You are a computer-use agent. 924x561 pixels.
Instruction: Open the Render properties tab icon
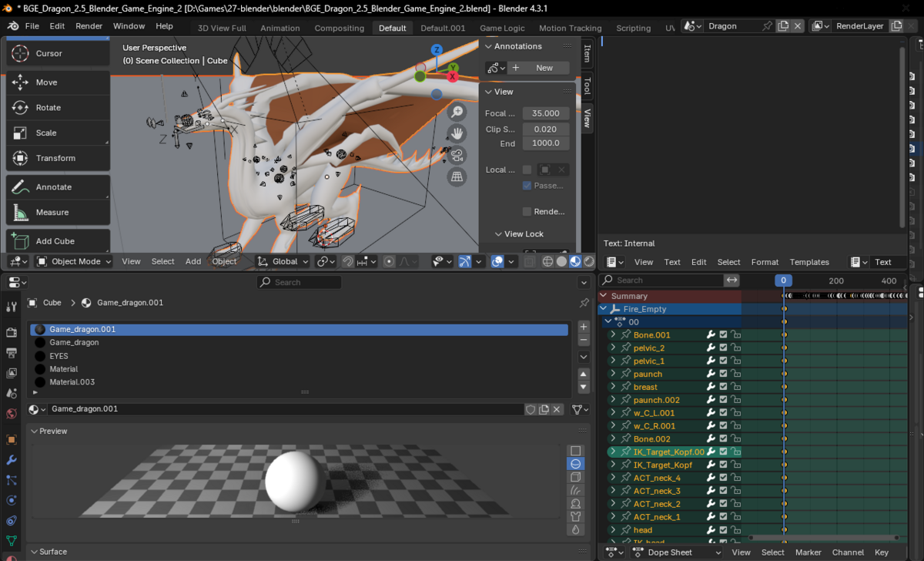coord(12,333)
